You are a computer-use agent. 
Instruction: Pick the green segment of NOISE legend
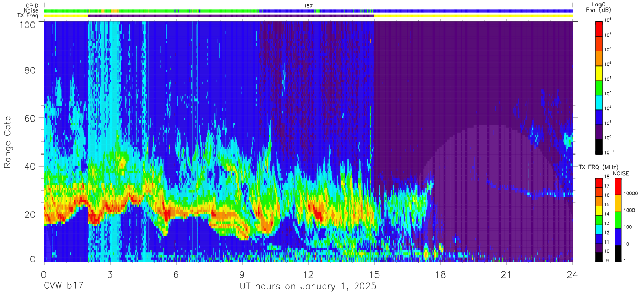[617, 219]
